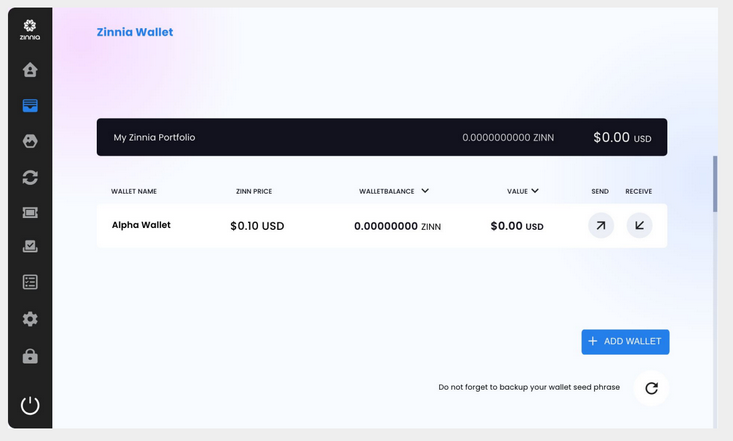The image size is (733, 441).
Task: Click the power logout icon
Action: pos(30,405)
